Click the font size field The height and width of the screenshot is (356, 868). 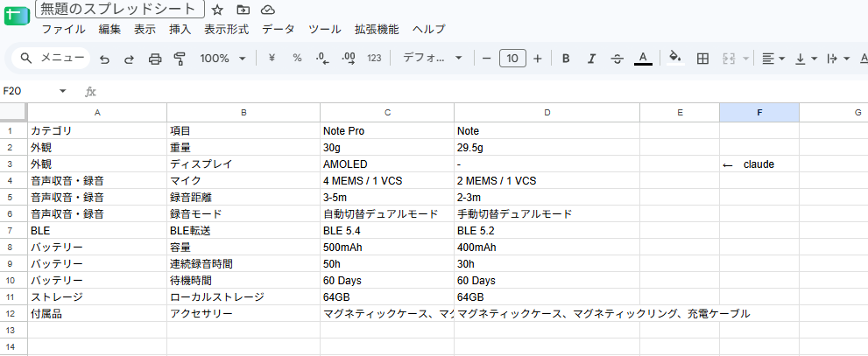tap(512, 59)
